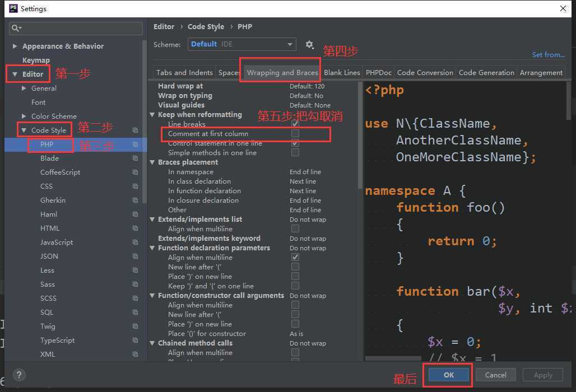This screenshot has width=576, height=392.
Task: Switch to the Tabs and Indents tab
Action: [184, 73]
